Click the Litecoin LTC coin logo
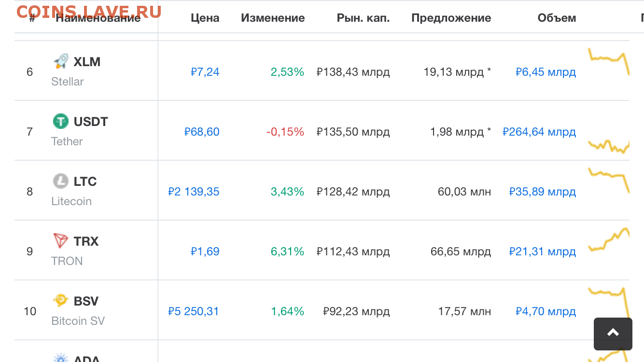This screenshot has height=362, width=644. tap(61, 181)
